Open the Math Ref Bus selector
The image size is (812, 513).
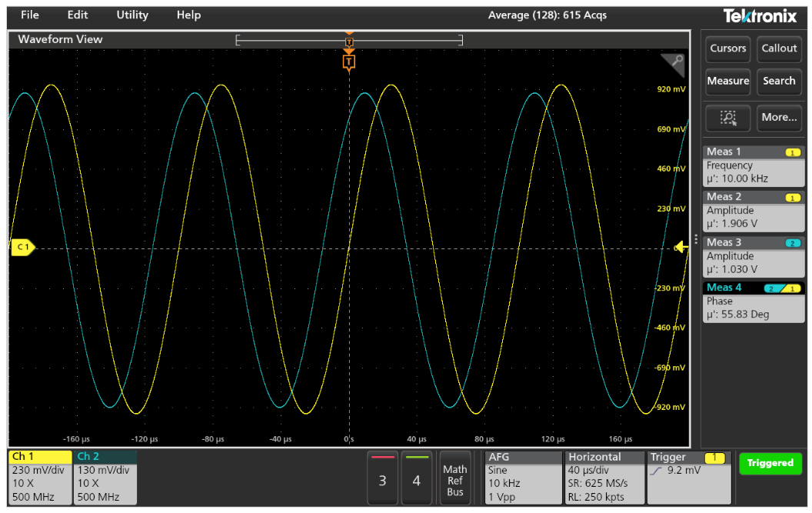[x=455, y=478]
